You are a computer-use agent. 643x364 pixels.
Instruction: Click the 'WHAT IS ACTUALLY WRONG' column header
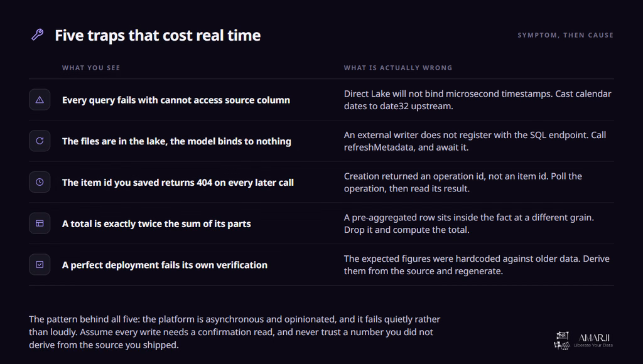point(398,68)
